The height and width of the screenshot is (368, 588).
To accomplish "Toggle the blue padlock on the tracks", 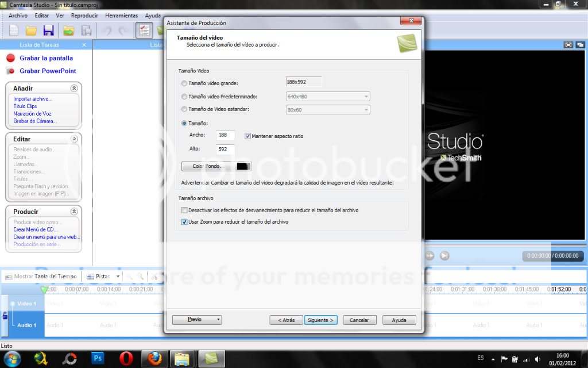I will tap(5, 316).
